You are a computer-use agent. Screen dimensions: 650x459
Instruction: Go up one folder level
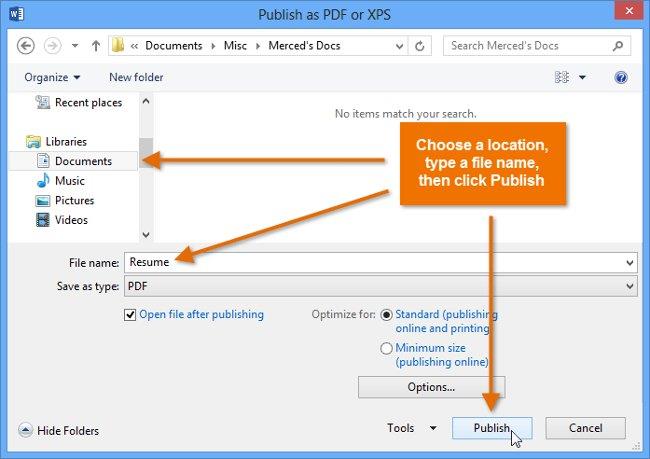point(96,46)
